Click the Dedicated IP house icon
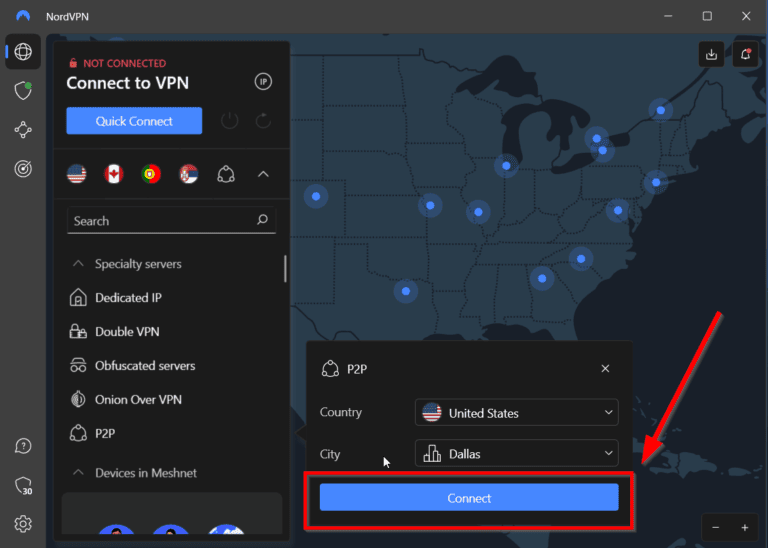768x548 pixels. click(78, 298)
